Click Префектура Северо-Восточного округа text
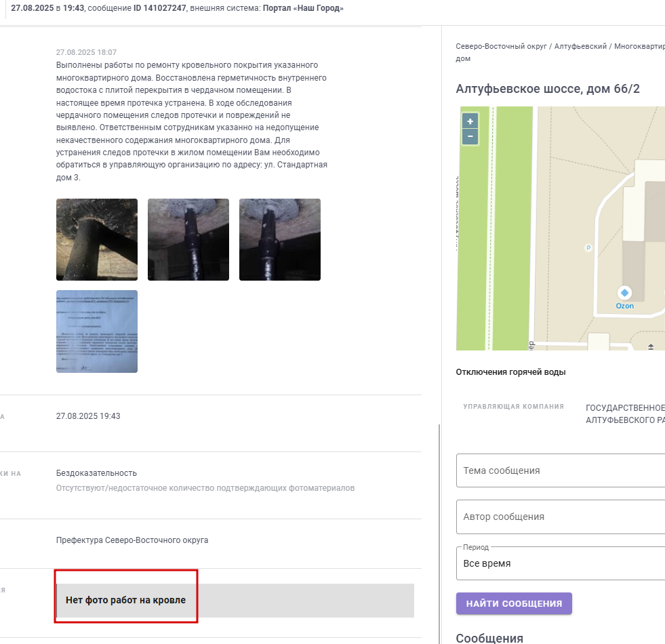The height and width of the screenshot is (644, 665). (x=132, y=540)
